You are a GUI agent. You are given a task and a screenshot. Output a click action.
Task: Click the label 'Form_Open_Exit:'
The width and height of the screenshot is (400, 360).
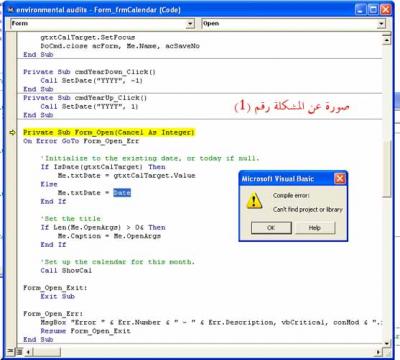pos(55,288)
